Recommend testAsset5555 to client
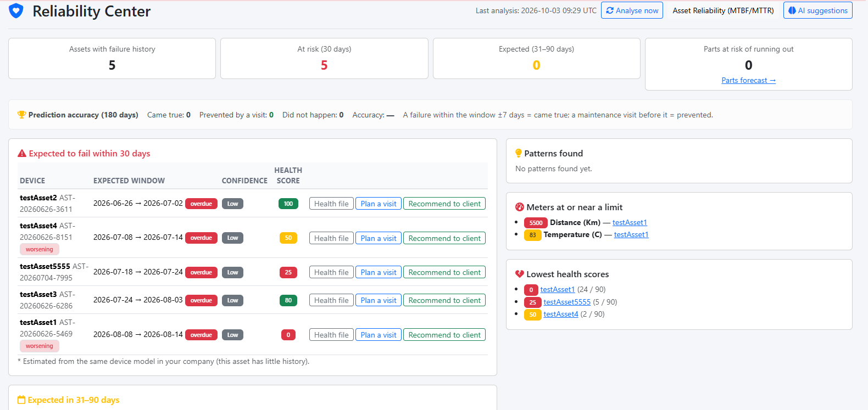Image resolution: width=868 pixels, height=410 pixels. point(444,272)
